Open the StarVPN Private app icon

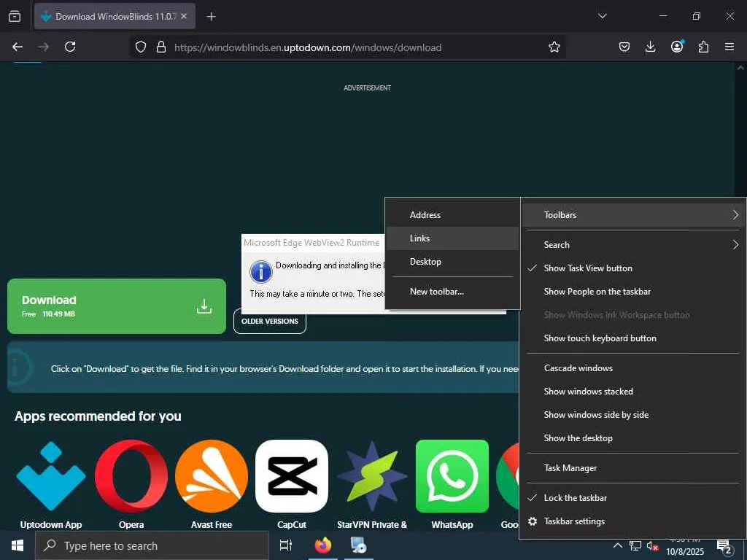click(x=372, y=476)
